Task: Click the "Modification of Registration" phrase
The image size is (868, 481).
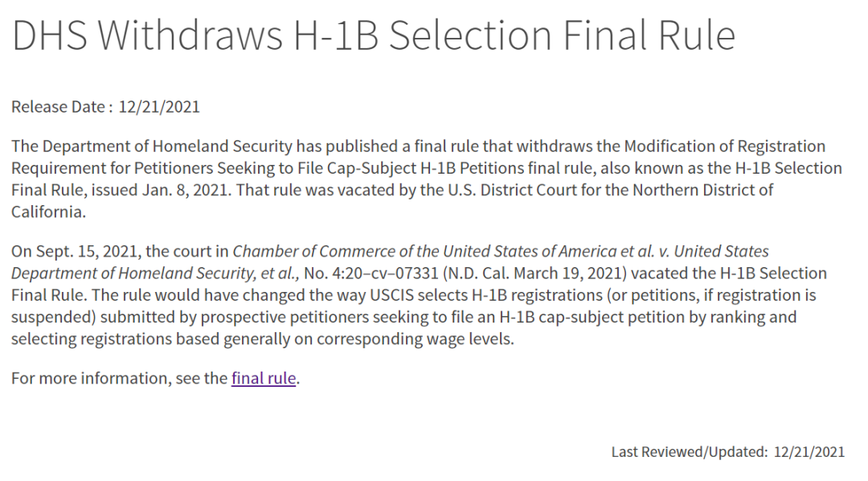Action: [725, 146]
